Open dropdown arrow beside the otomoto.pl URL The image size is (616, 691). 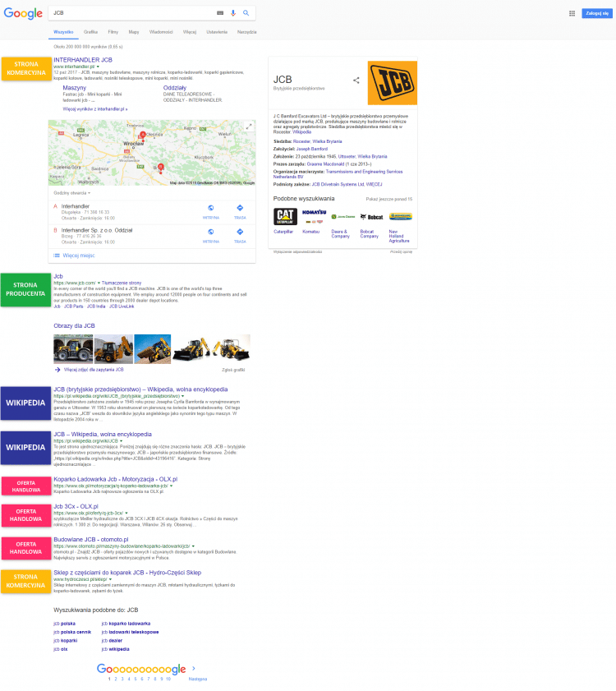193,546
